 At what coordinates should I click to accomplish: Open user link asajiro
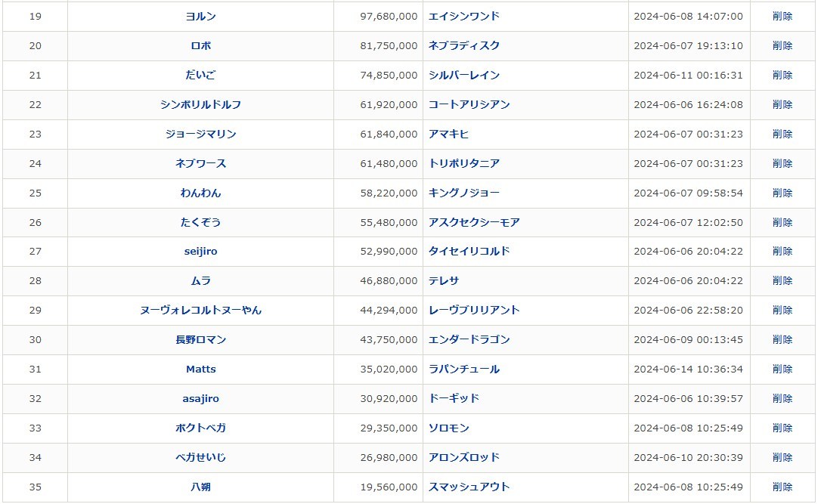(x=200, y=398)
